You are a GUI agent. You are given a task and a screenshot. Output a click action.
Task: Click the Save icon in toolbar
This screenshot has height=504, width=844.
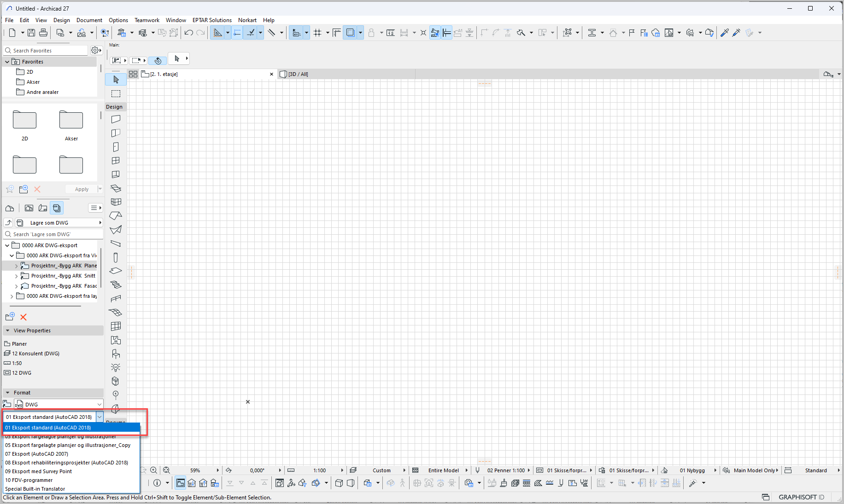click(x=31, y=33)
